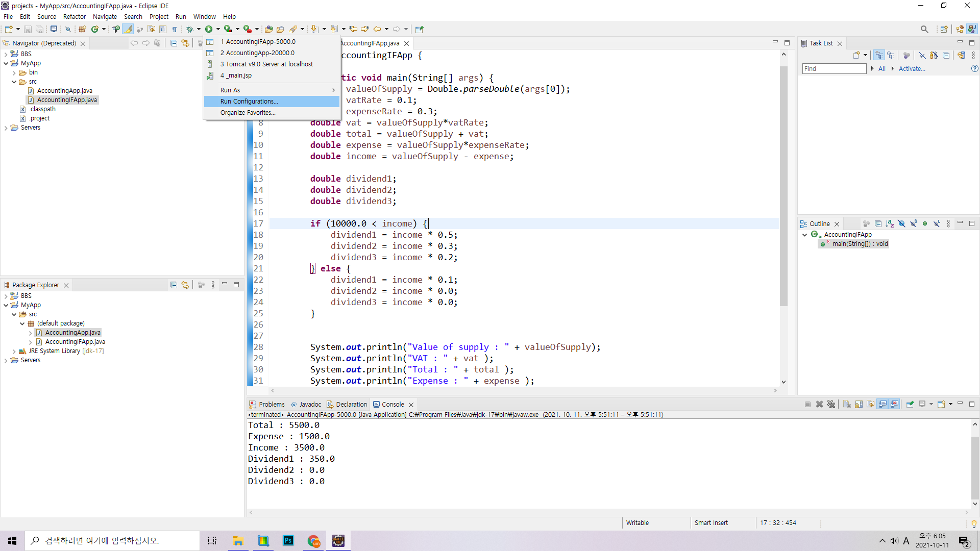Click Collapse All icon in Package Explorer
This screenshot has width=980, height=551.
pos(174,285)
